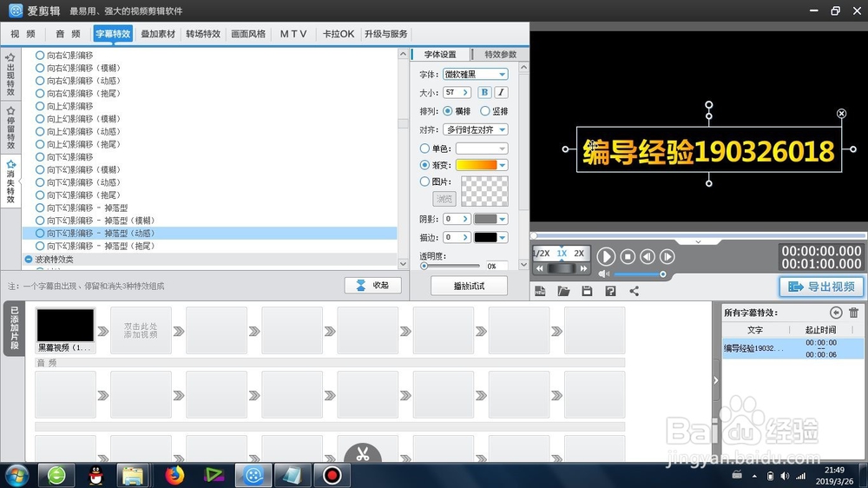The width and height of the screenshot is (868, 488).
Task: Toggle italic font style I
Action: [x=501, y=93]
